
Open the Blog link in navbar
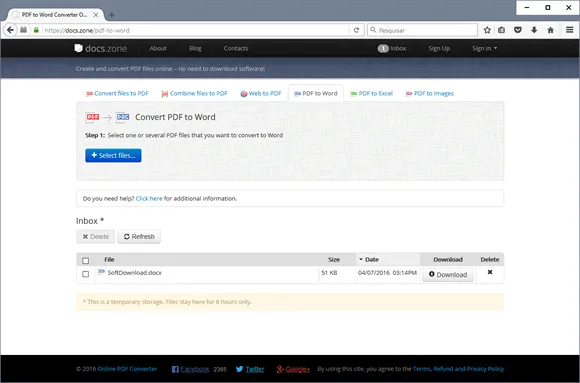click(195, 48)
